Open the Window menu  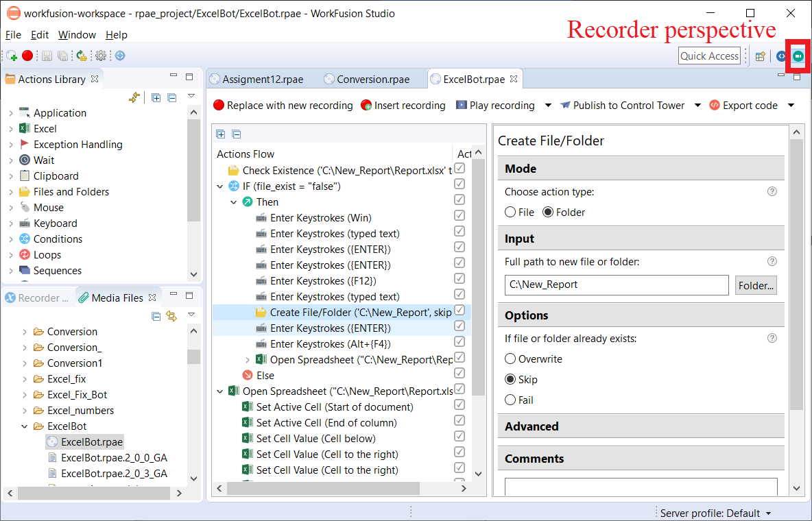coord(77,35)
